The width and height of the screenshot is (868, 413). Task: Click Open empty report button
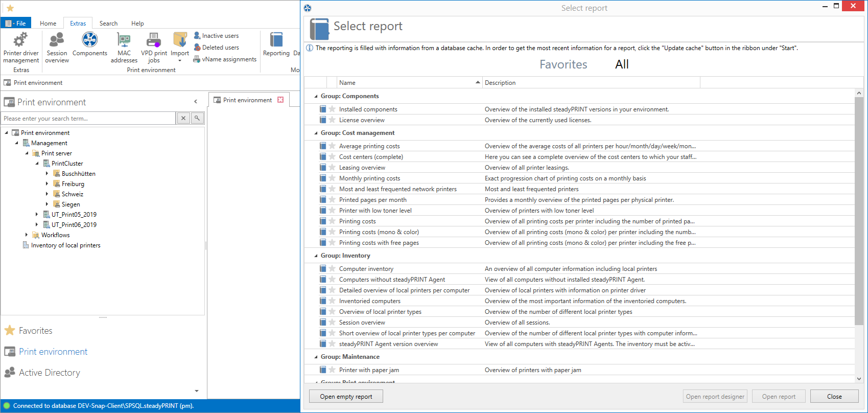click(x=346, y=396)
